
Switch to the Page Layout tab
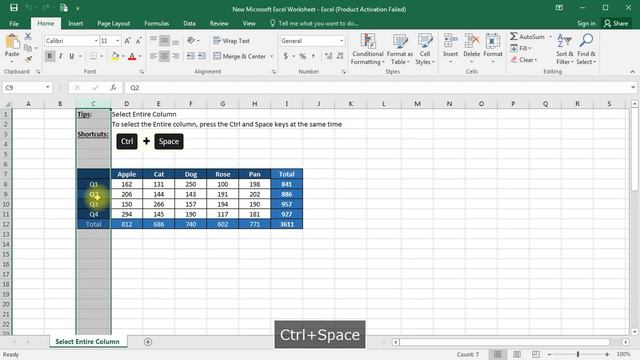tap(113, 24)
